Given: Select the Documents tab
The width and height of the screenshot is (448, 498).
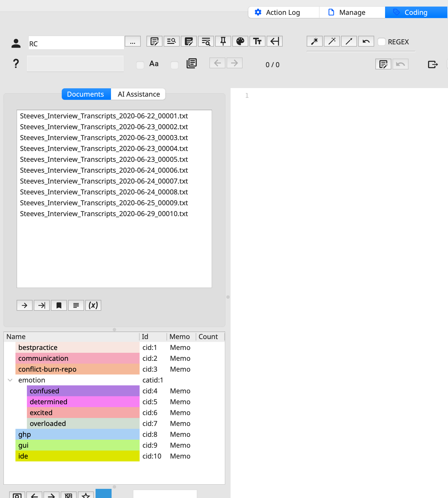Looking at the screenshot, I should 86,94.
